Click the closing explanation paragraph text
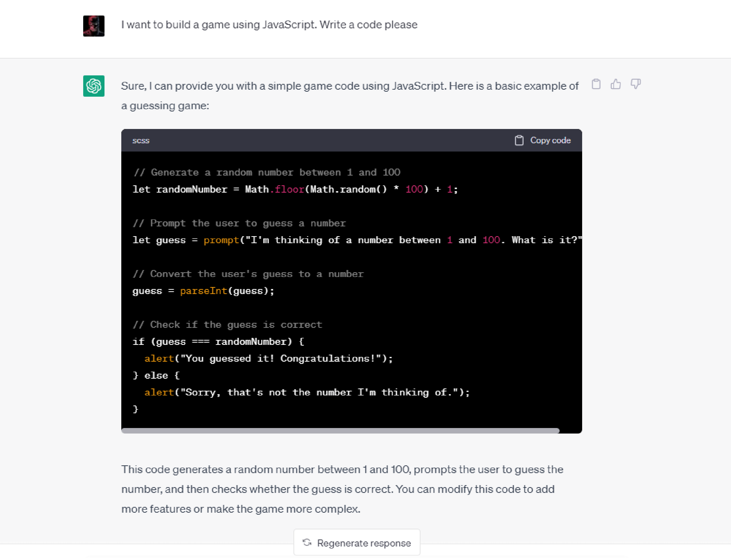Screen dimensions: 731x560 342,489
